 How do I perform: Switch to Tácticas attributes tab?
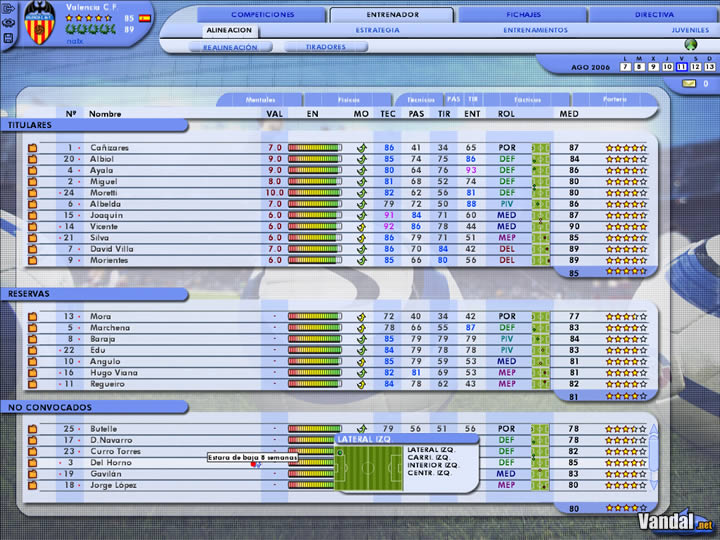(x=527, y=100)
